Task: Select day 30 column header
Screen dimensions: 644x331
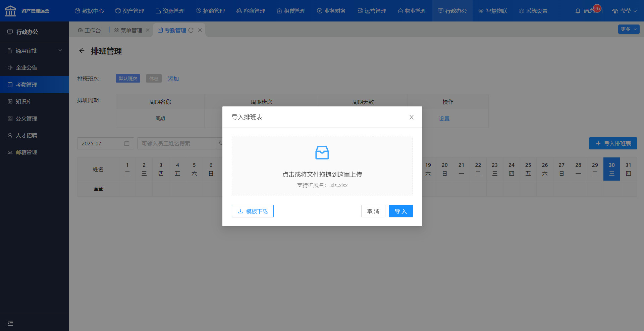Action: click(x=611, y=169)
